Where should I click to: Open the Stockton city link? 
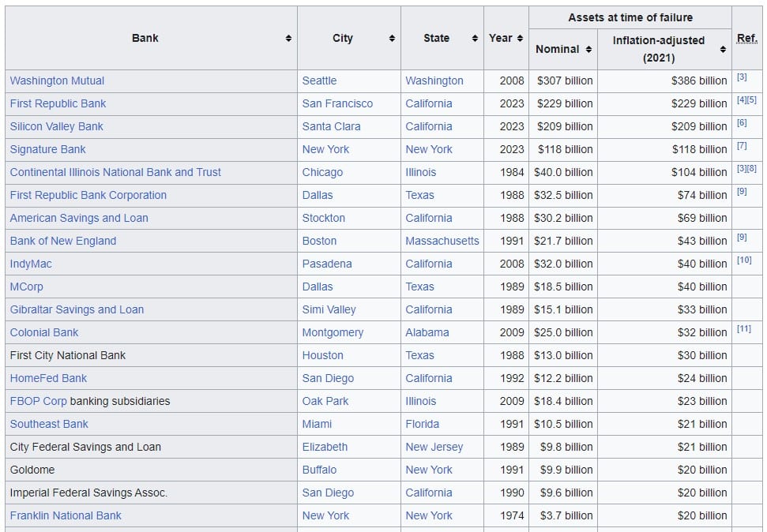pos(323,218)
